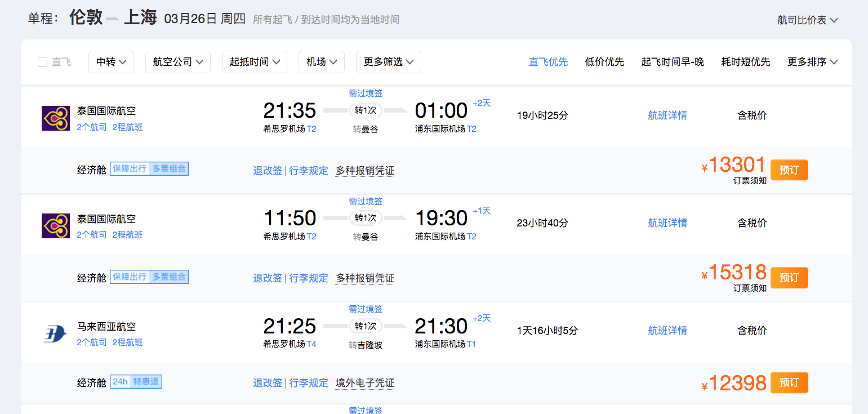Screen dimensions: 868x414
Task: Click 退改签 link under the 21:35 flight
Action: [x=268, y=171]
